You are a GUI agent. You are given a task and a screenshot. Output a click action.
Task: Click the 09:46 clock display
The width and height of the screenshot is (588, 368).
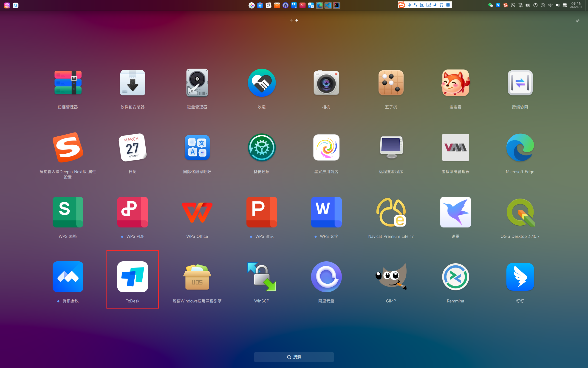576,3
